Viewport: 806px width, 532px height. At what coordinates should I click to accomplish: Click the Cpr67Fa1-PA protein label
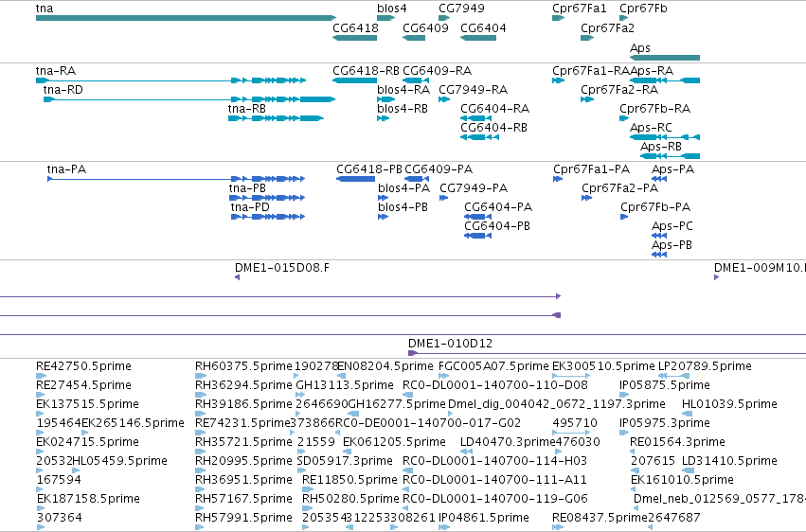pyautogui.click(x=592, y=168)
